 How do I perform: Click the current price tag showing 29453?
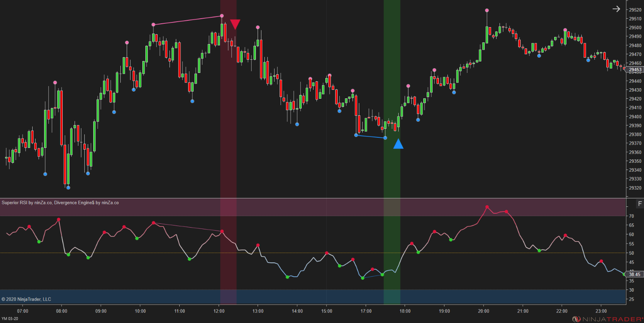pos(634,69)
